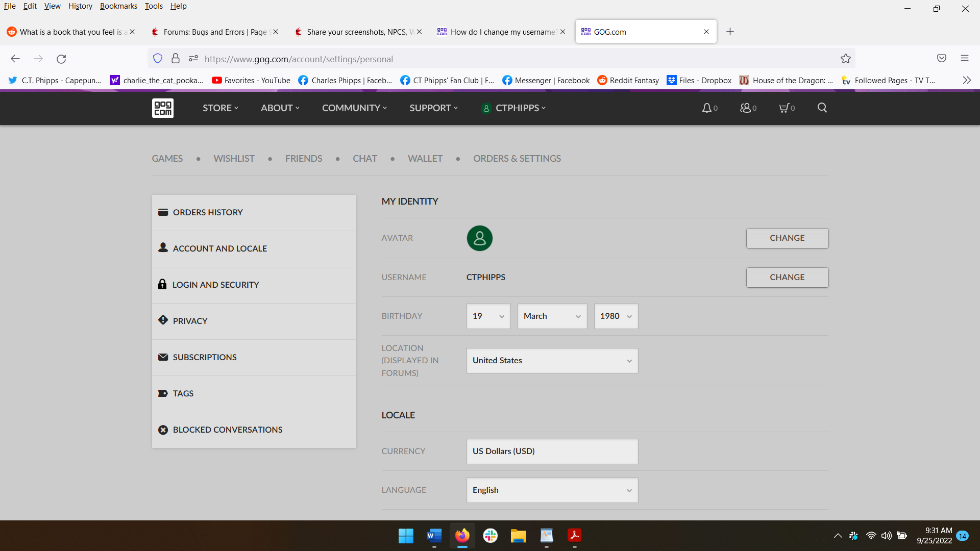Close the GOG.com tab
The height and width of the screenshot is (551, 980).
pyautogui.click(x=706, y=32)
